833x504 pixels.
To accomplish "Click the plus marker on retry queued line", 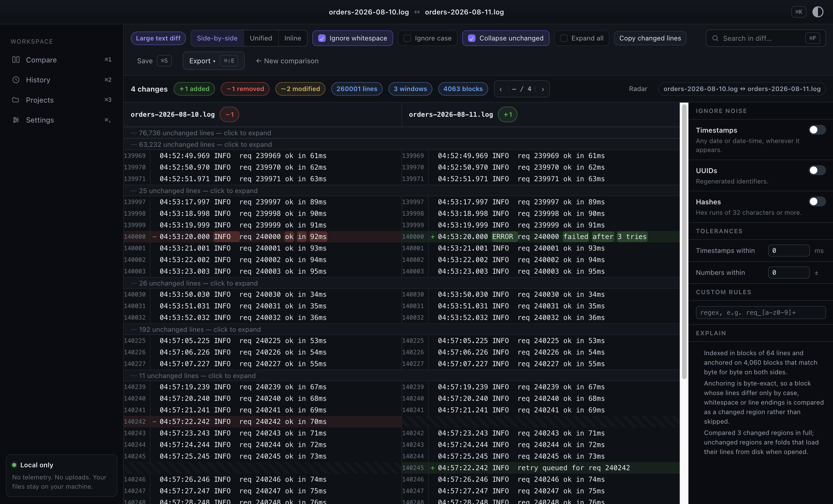I will (432, 468).
